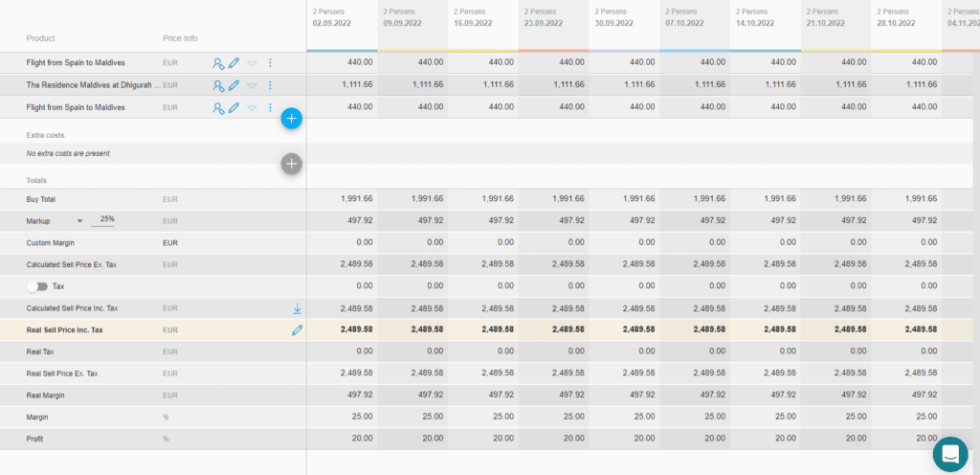Click persons icon in the topmost Flight row

click(218, 62)
